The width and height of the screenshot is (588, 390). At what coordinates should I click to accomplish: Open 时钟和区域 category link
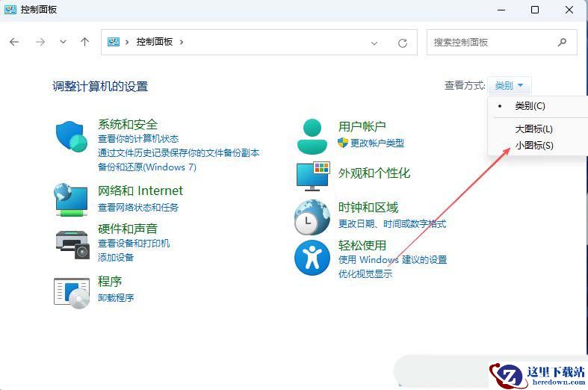pyautogui.click(x=368, y=208)
